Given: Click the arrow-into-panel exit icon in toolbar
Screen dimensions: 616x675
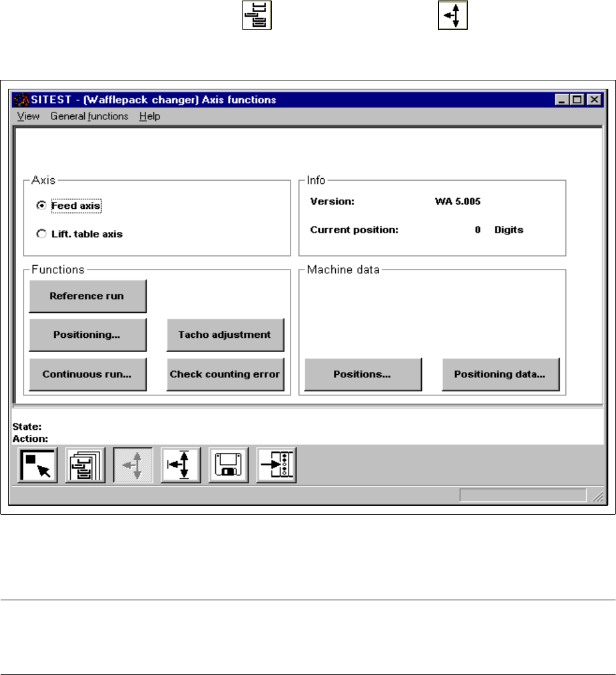Looking at the screenshot, I should [x=276, y=466].
